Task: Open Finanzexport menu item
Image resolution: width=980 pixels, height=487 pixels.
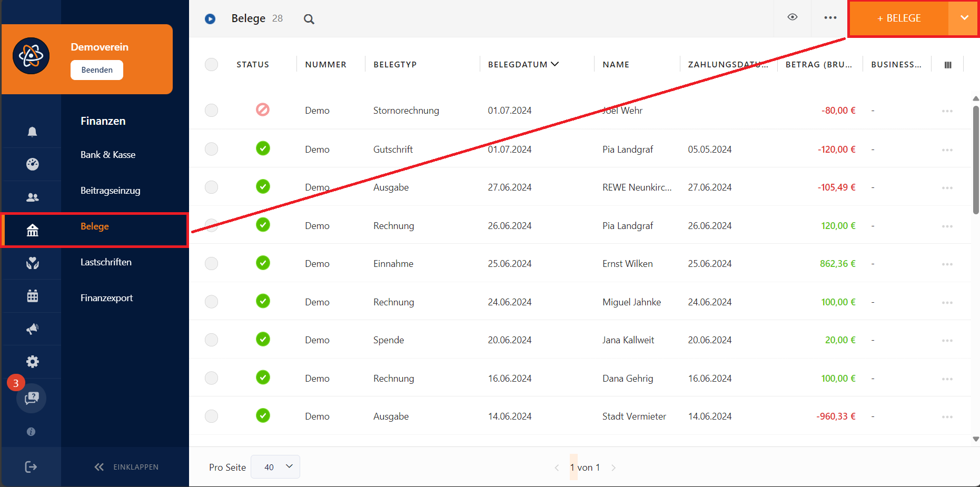Action: pos(106,298)
